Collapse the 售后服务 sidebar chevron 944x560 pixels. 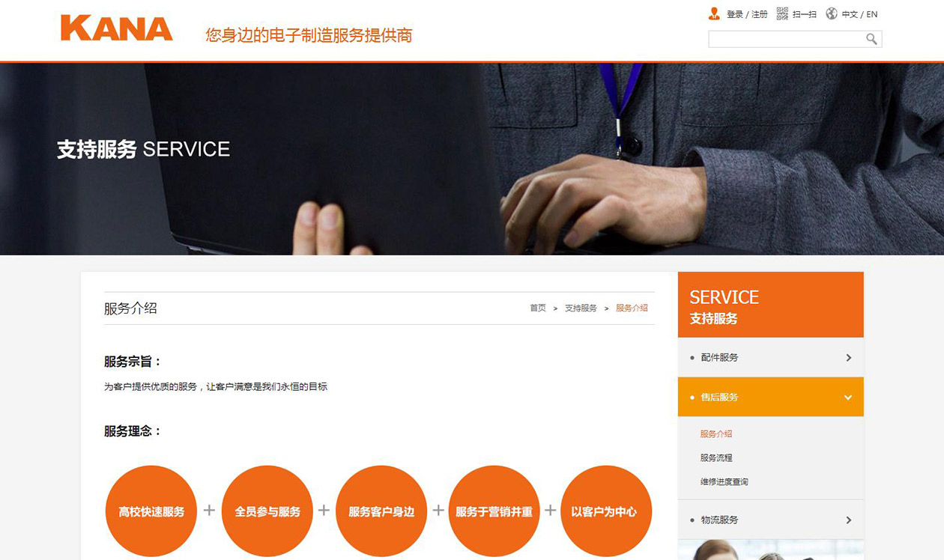click(x=848, y=398)
